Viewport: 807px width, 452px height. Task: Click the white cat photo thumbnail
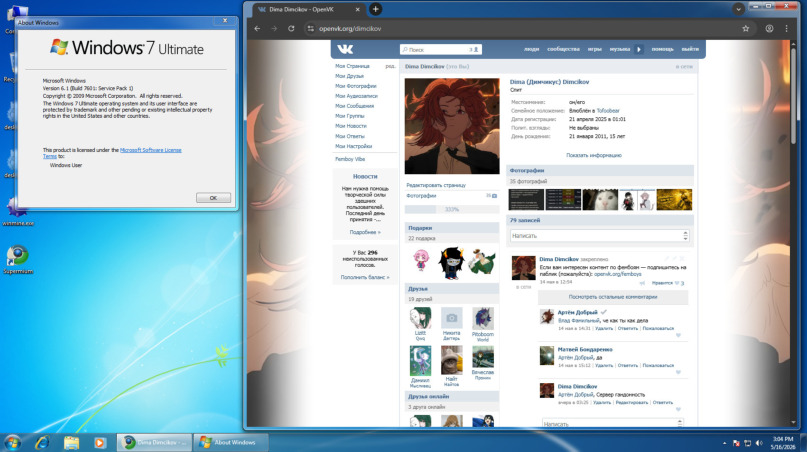[x=600, y=200]
